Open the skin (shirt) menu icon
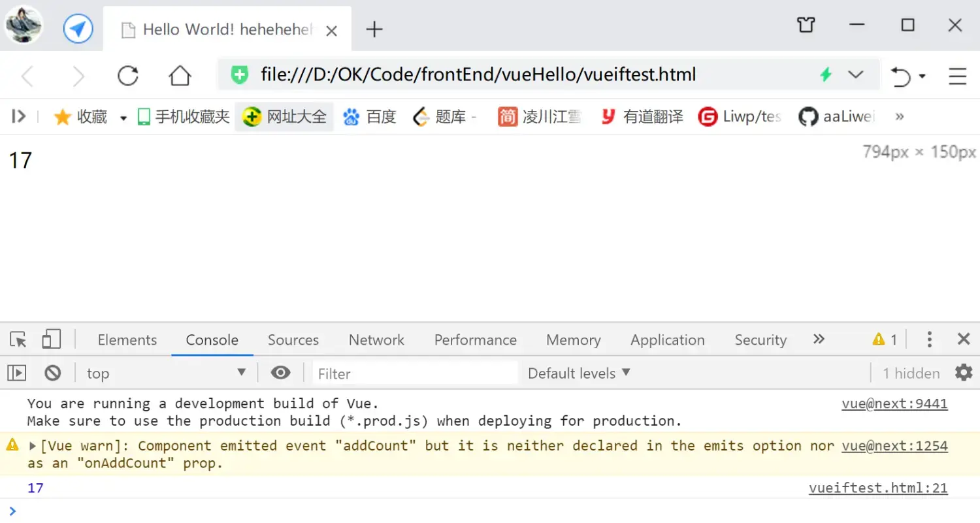 (806, 25)
